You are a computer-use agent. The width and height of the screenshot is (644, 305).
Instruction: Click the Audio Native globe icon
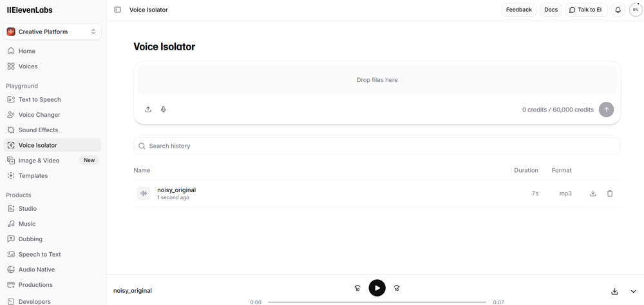pyautogui.click(x=11, y=270)
